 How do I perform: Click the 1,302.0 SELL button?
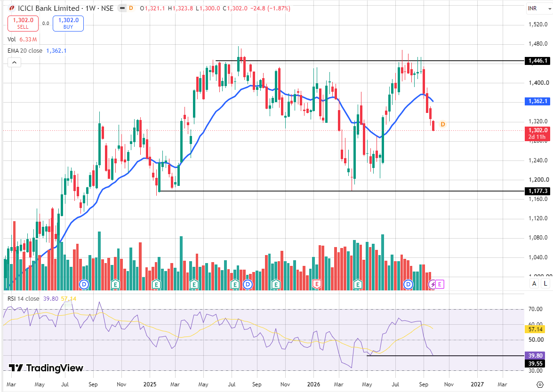(23, 23)
